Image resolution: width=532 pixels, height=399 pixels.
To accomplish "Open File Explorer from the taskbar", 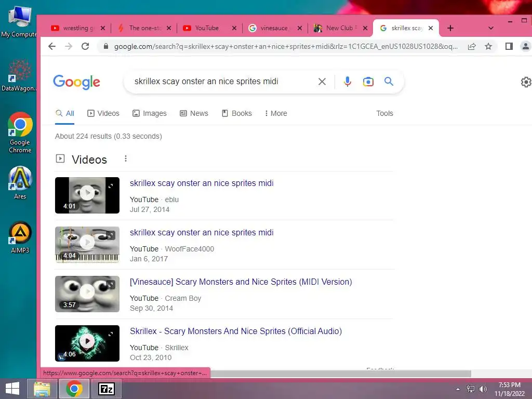I will 42,389.
